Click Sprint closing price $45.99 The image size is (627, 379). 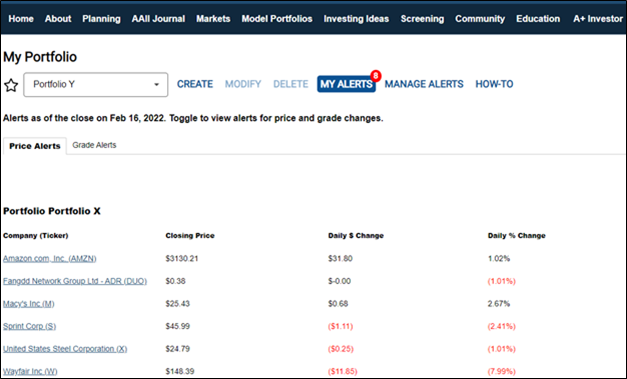178,326
